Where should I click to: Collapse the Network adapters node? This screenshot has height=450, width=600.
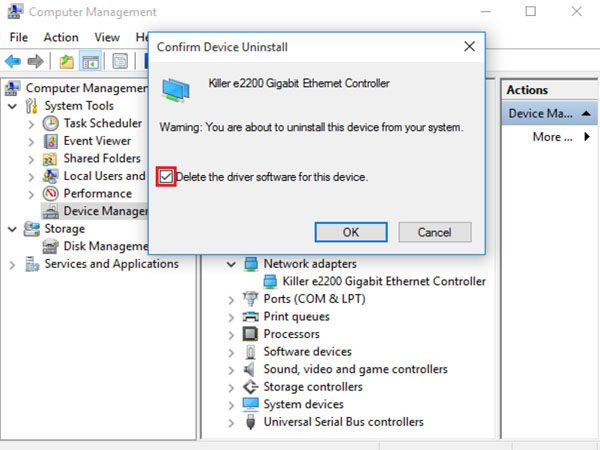tap(232, 265)
